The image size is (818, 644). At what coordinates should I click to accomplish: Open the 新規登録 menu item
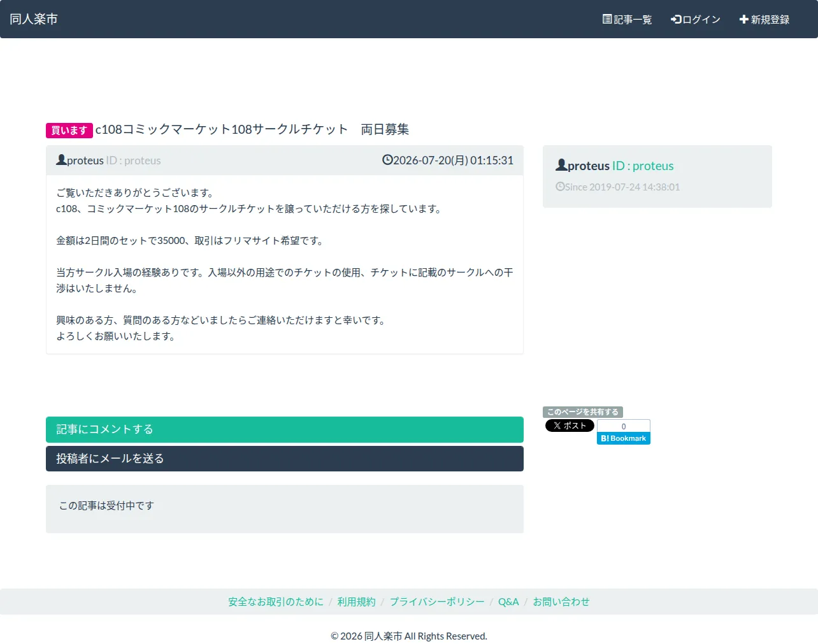[764, 19]
